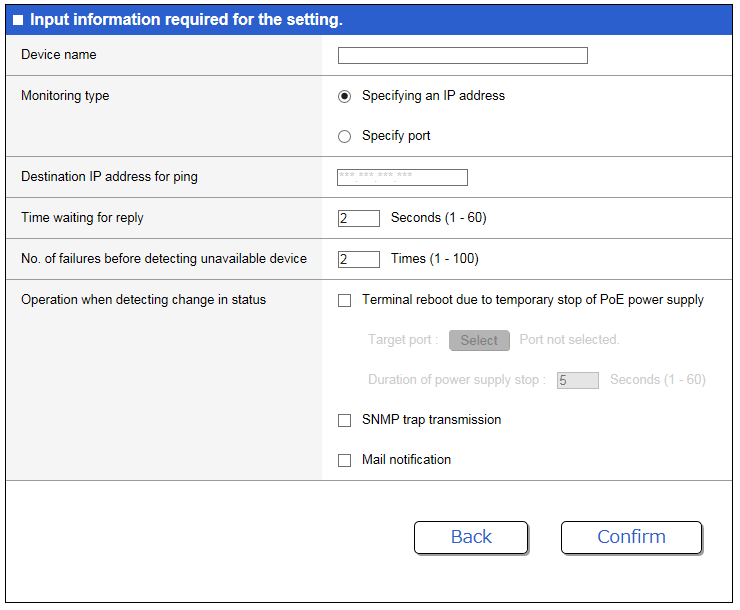Screen dimensions: 740x610
Task: Click the header title 'Input information required' text
Action: 186,20
